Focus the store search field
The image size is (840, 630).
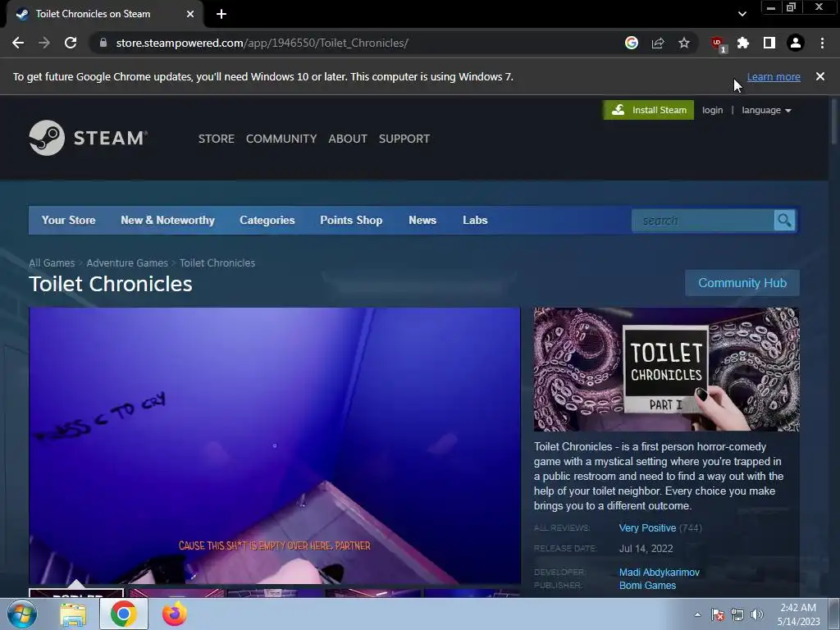(x=703, y=221)
